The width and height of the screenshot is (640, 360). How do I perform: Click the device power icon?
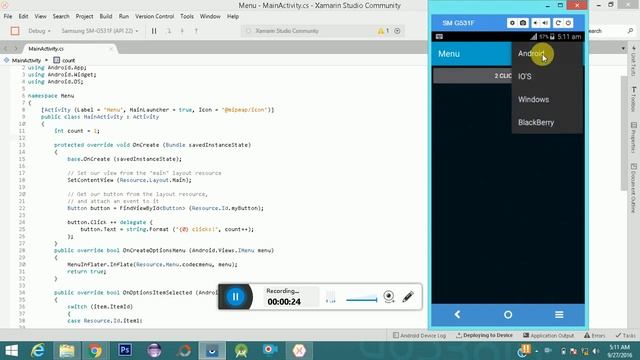point(568,23)
